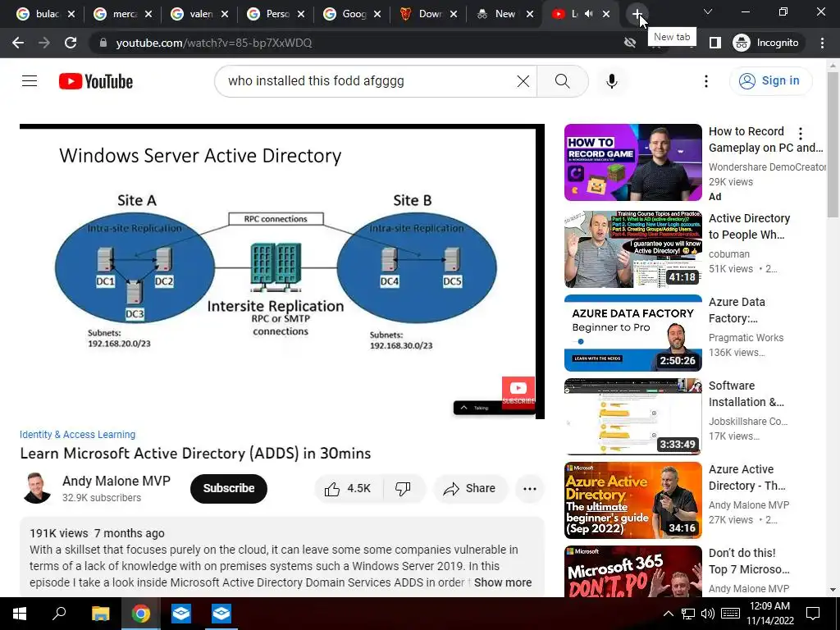Open 'Azure Data Factory' video title link

(737, 310)
